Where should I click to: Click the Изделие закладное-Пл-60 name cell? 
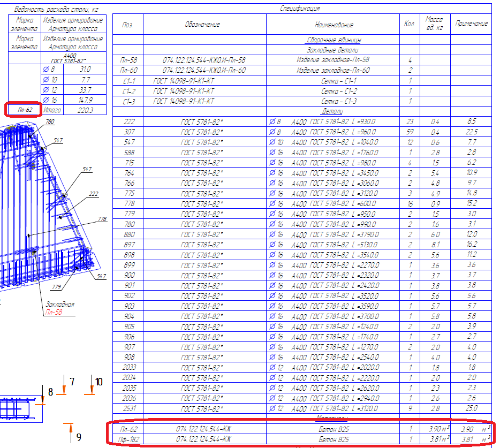(333, 70)
